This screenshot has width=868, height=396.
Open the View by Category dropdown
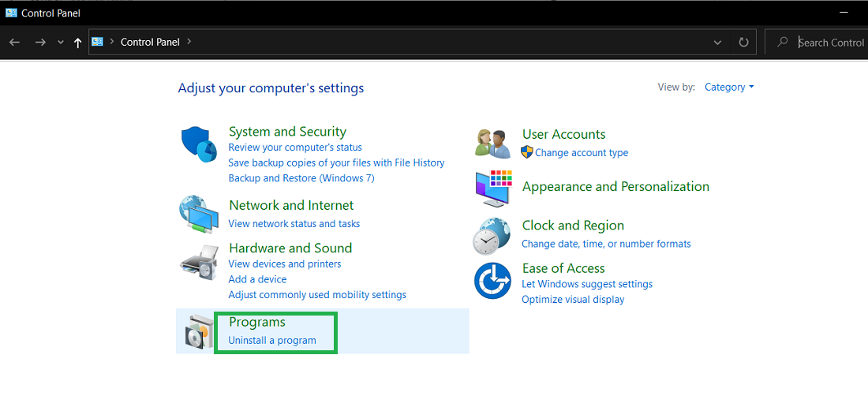[729, 88]
